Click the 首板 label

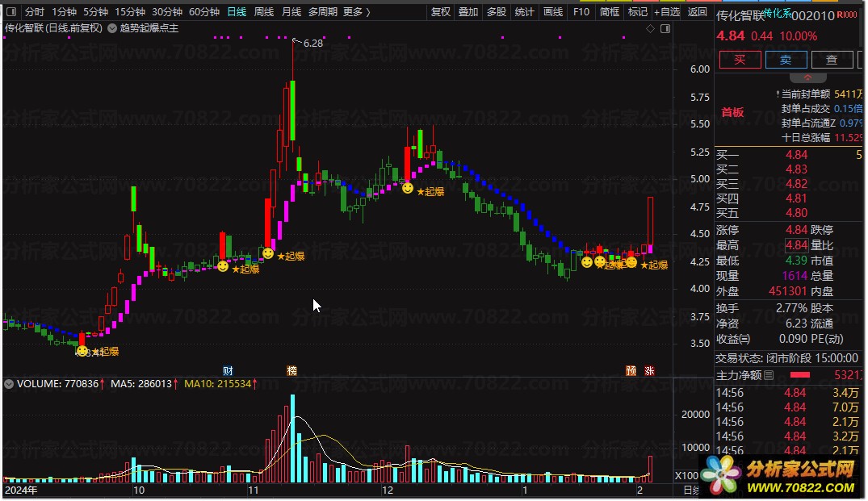(x=732, y=112)
